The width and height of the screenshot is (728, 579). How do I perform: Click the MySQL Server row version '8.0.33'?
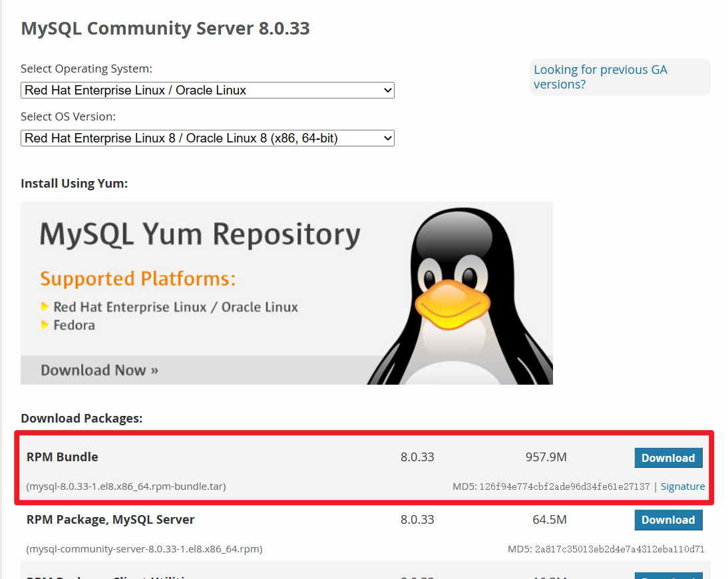click(x=417, y=520)
